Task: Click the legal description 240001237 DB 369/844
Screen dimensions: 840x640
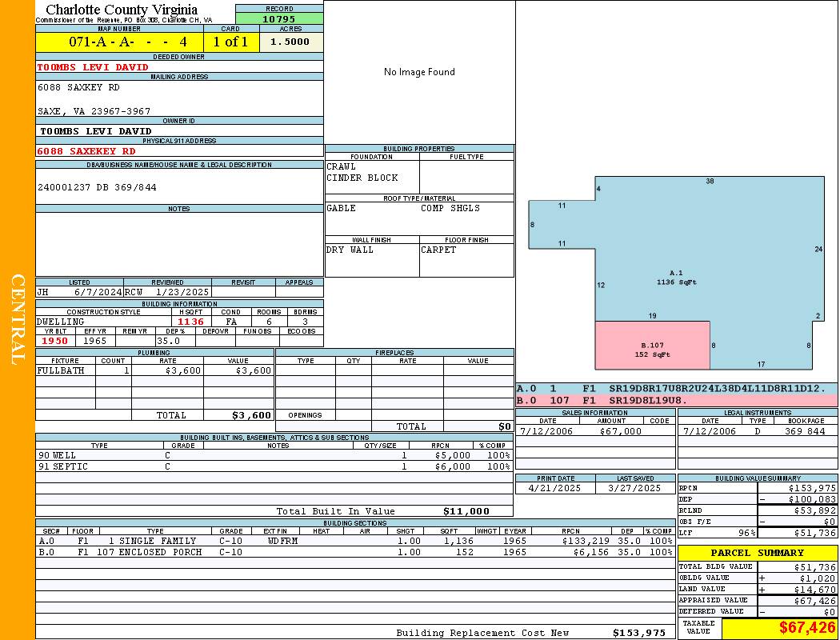Action: click(97, 187)
